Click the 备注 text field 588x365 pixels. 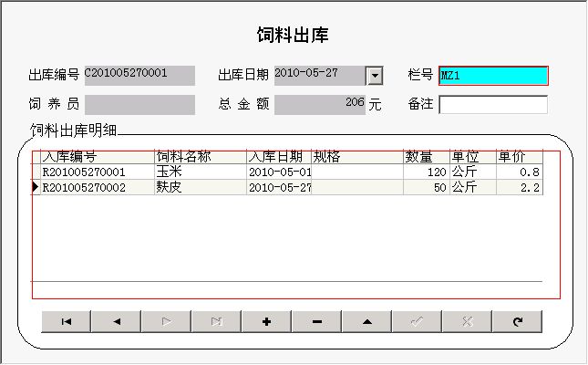[493, 105]
